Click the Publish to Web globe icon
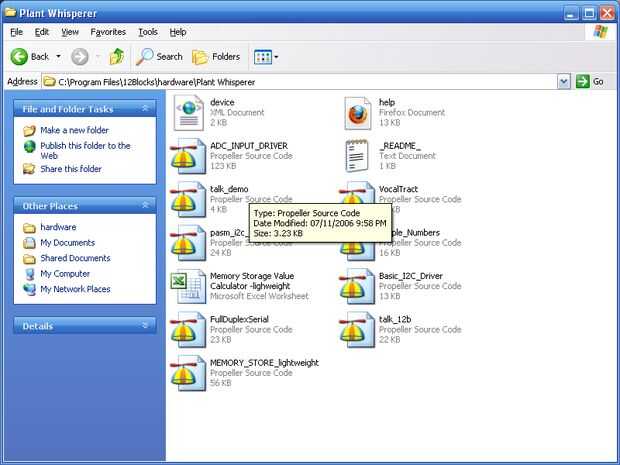Screen dimensions: 620x465 pos(30,146)
